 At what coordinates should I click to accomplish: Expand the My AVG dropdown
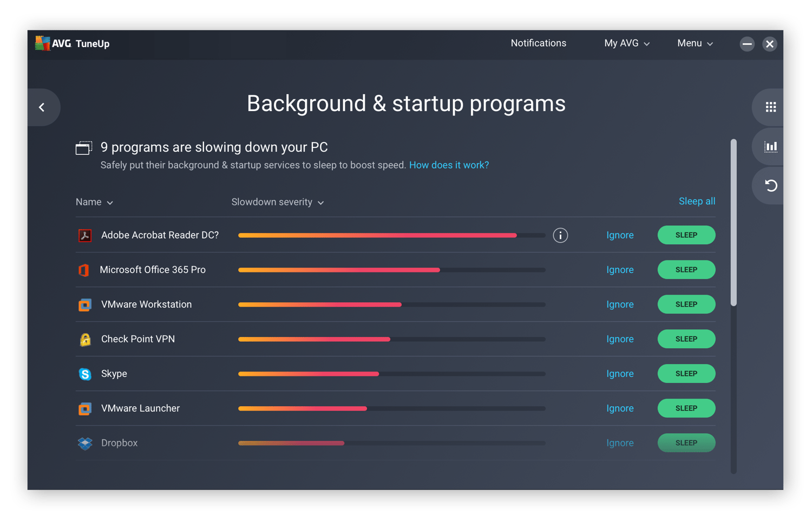click(626, 43)
